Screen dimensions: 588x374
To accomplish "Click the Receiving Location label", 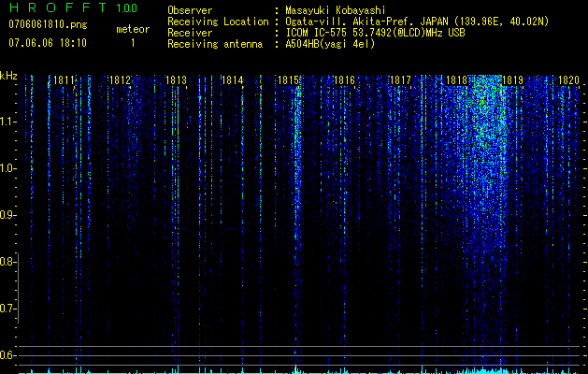I will click(218, 22).
